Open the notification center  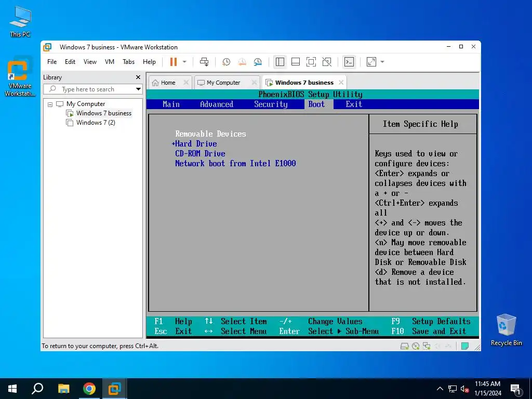coord(516,389)
